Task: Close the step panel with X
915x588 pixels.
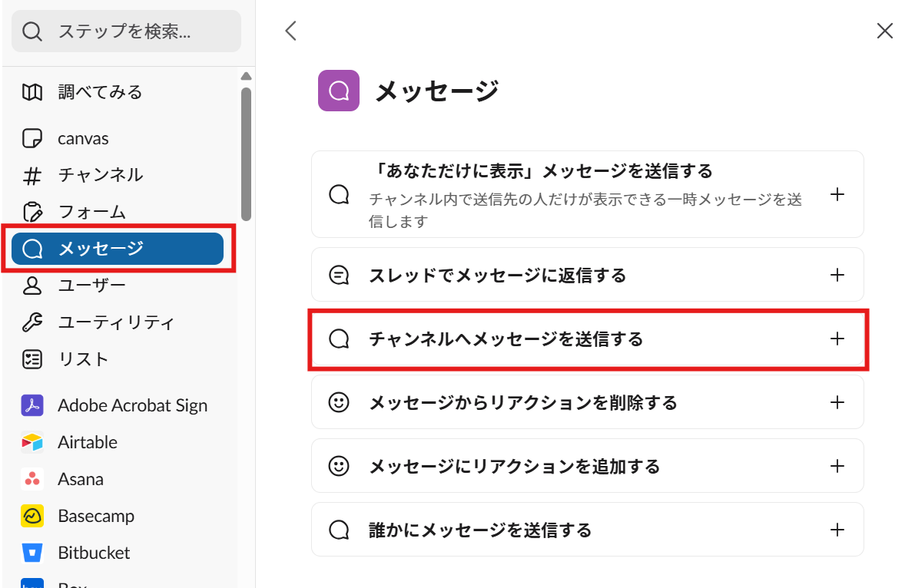Action: pyautogui.click(x=885, y=31)
